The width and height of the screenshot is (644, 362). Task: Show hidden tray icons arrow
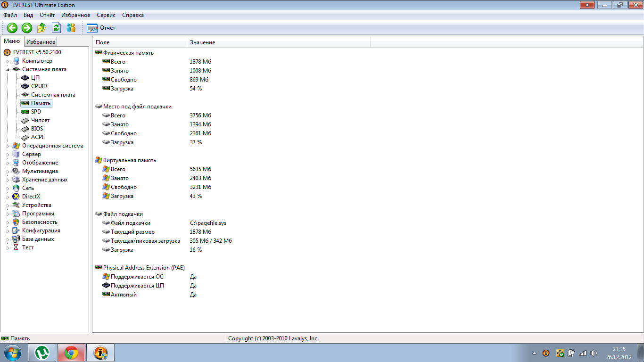click(x=534, y=353)
